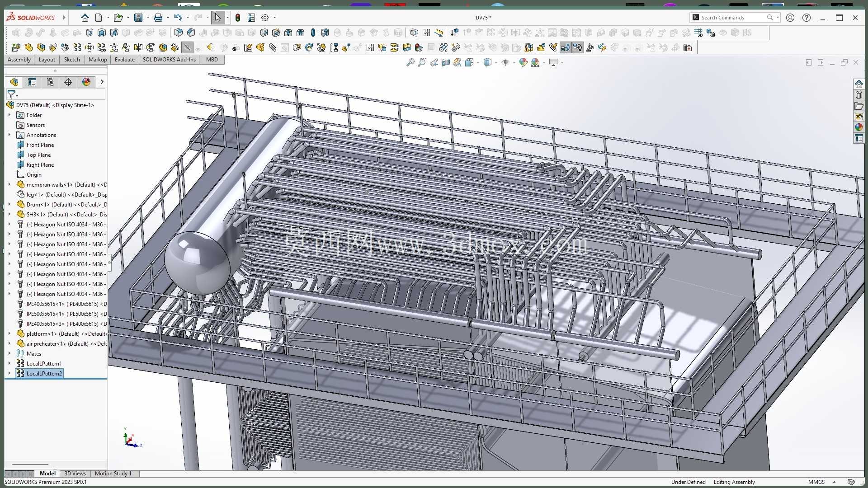
Task: Click the Search Commands field
Action: (733, 18)
